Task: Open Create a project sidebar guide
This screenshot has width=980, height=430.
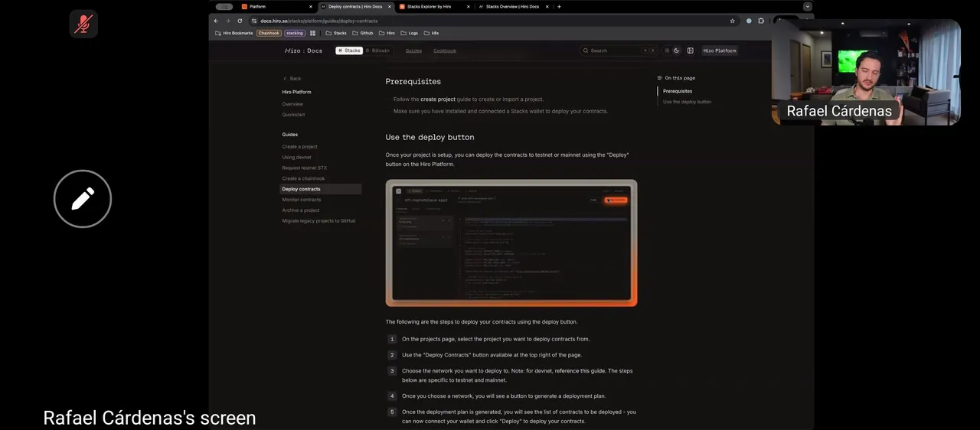Action: coord(299,147)
